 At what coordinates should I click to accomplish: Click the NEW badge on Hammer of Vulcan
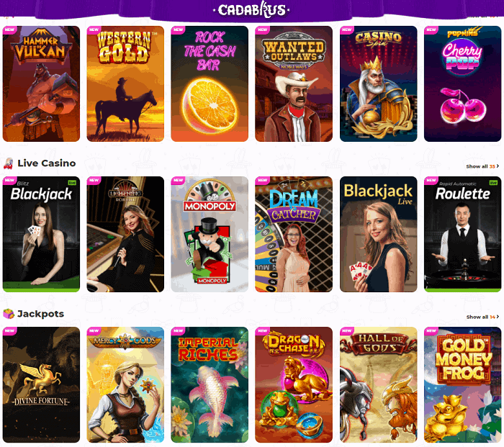9,30
